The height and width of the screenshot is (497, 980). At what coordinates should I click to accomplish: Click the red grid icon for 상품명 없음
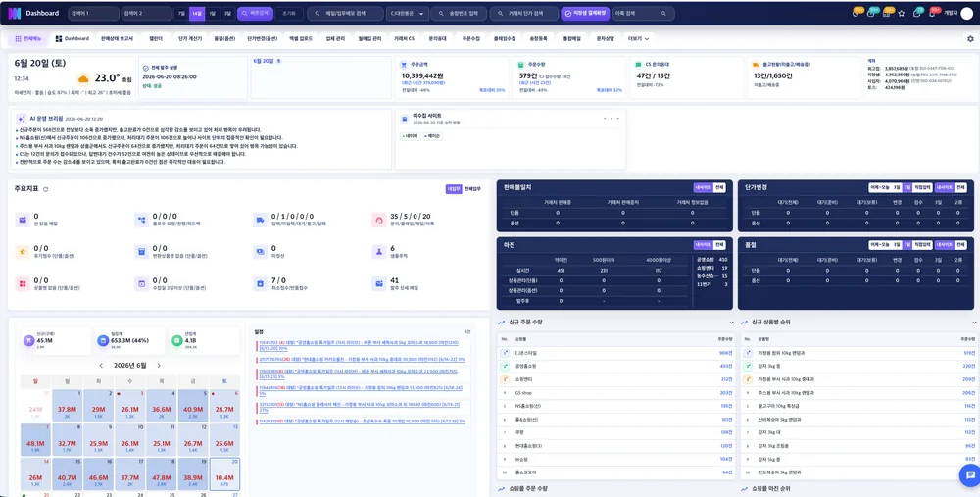tap(23, 284)
